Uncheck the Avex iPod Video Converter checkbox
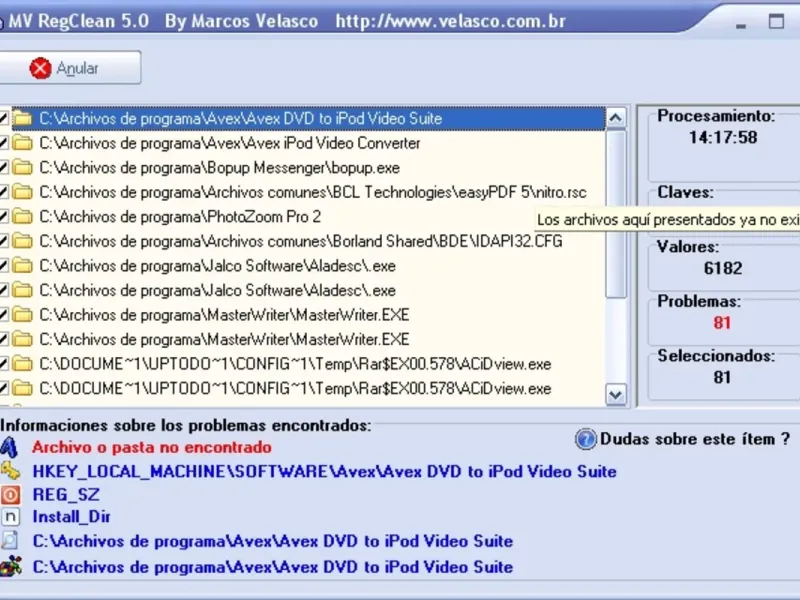The width and height of the screenshot is (800, 600). point(4,143)
